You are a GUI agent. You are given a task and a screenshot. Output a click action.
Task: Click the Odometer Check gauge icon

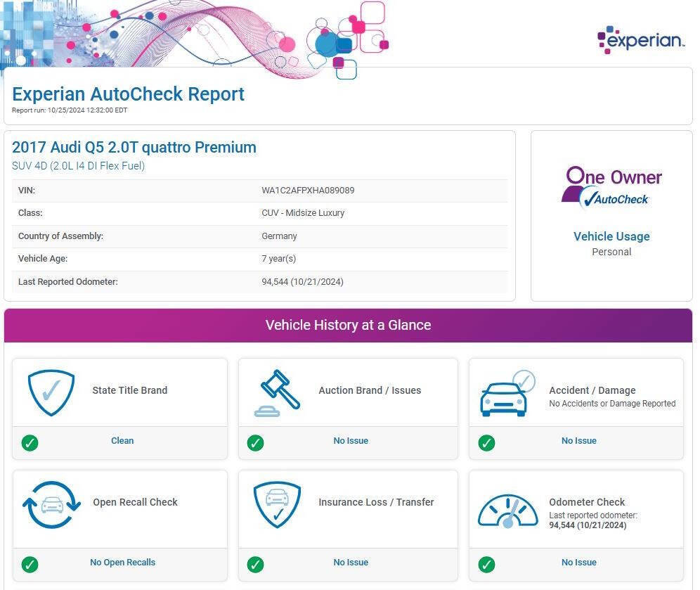507,511
